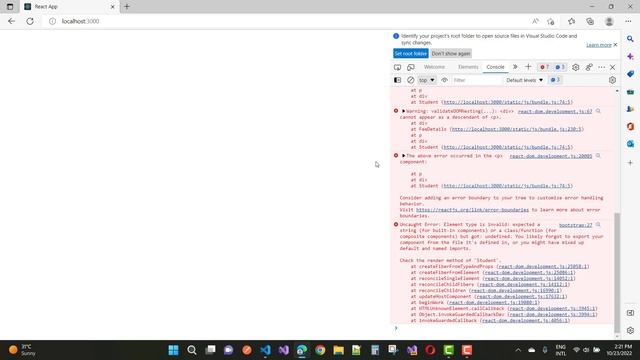
Task: Open File Explorer from taskbar
Action: click(x=338, y=350)
